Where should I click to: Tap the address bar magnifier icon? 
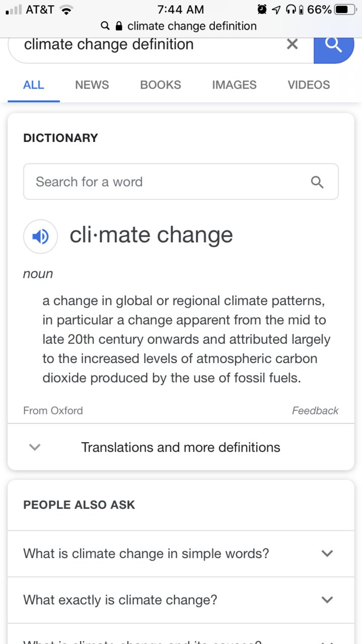click(x=105, y=26)
